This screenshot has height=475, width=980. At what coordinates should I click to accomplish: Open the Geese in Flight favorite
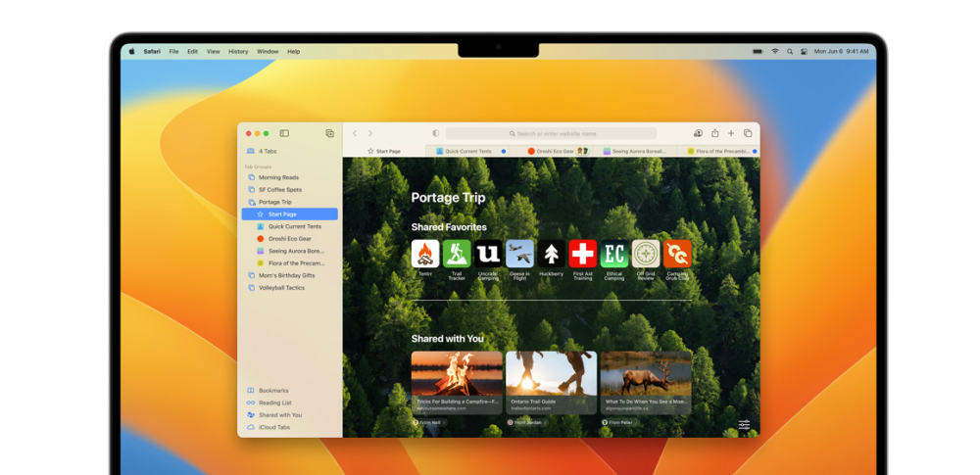coord(520,254)
